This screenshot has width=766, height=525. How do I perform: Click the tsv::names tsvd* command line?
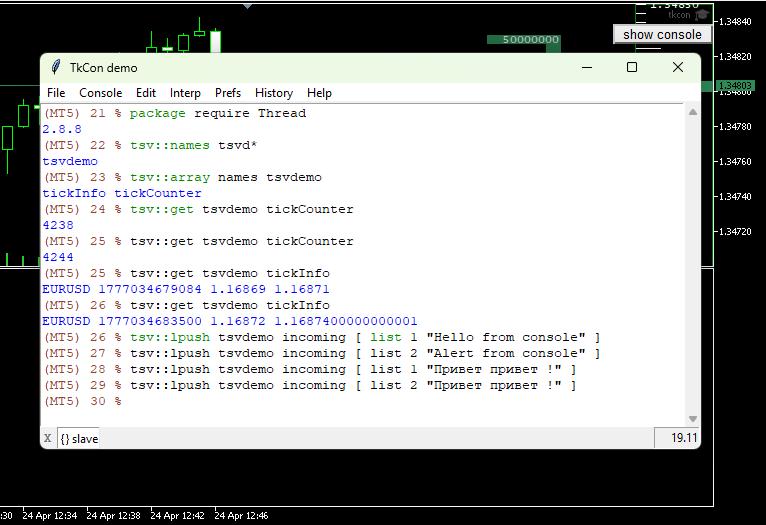(150, 145)
